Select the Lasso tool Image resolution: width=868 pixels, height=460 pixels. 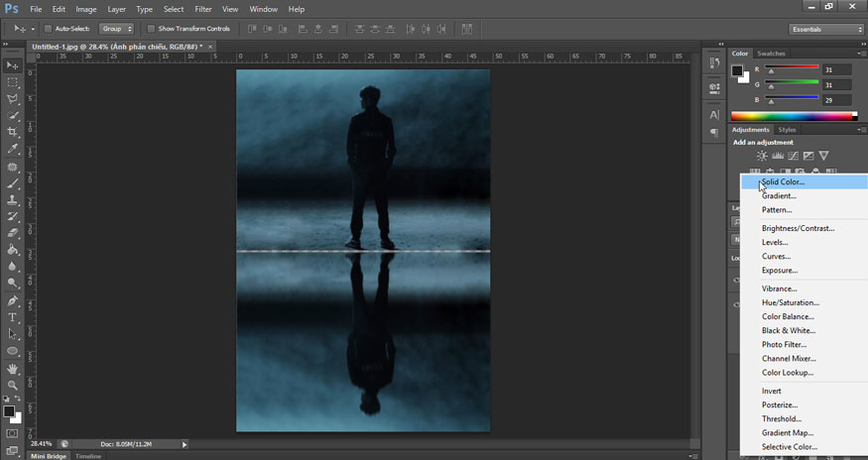(12, 98)
